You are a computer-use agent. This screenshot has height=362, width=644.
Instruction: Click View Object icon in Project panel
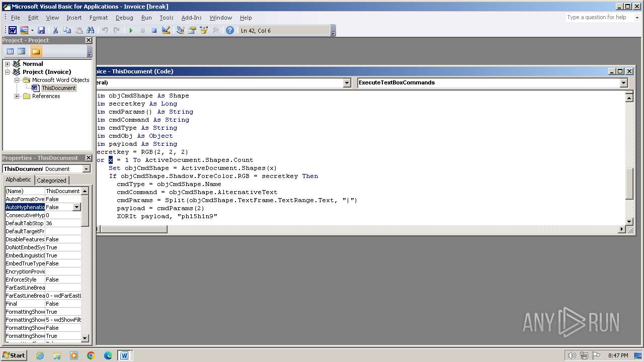[x=22, y=51]
